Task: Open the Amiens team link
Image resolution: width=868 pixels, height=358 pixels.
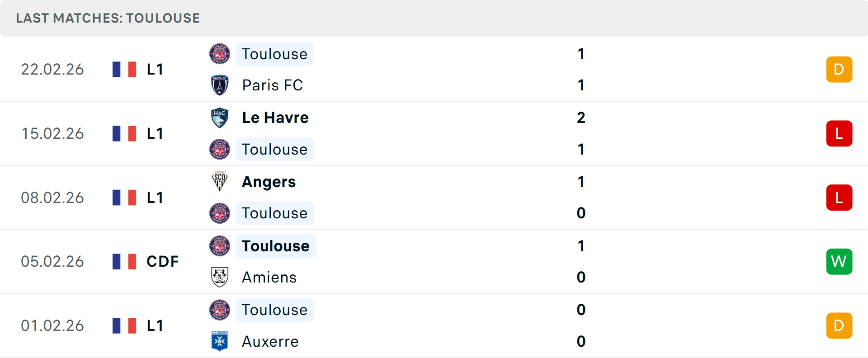Action: 269,277
